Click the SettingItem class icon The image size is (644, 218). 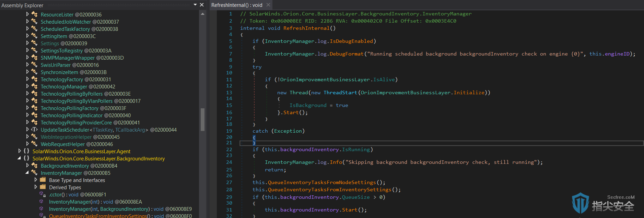click(34, 36)
